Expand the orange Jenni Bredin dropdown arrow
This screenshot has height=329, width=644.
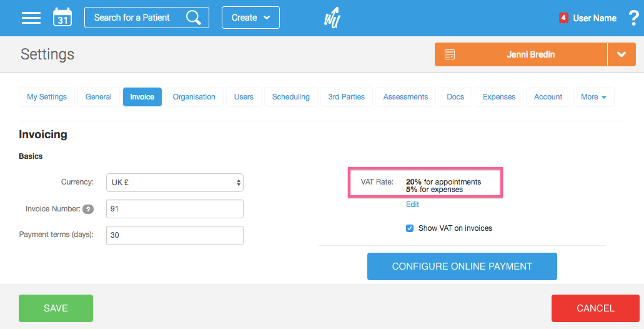click(x=622, y=54)
